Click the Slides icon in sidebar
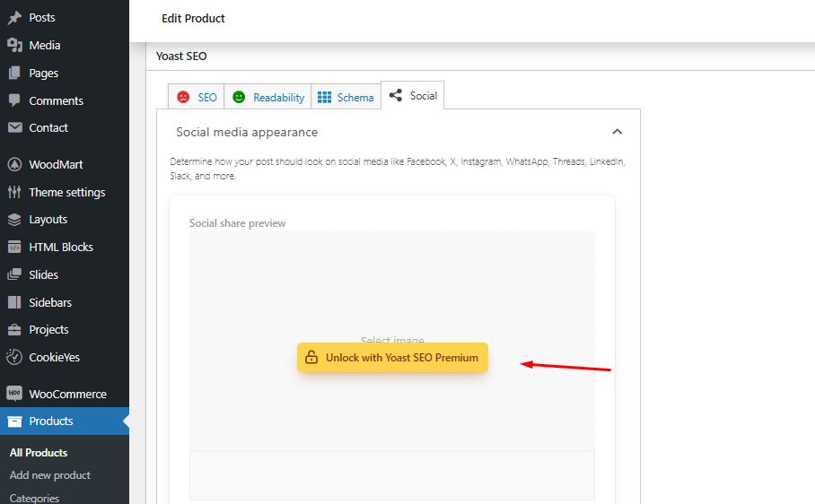815x504 pixels. [14, 274]
